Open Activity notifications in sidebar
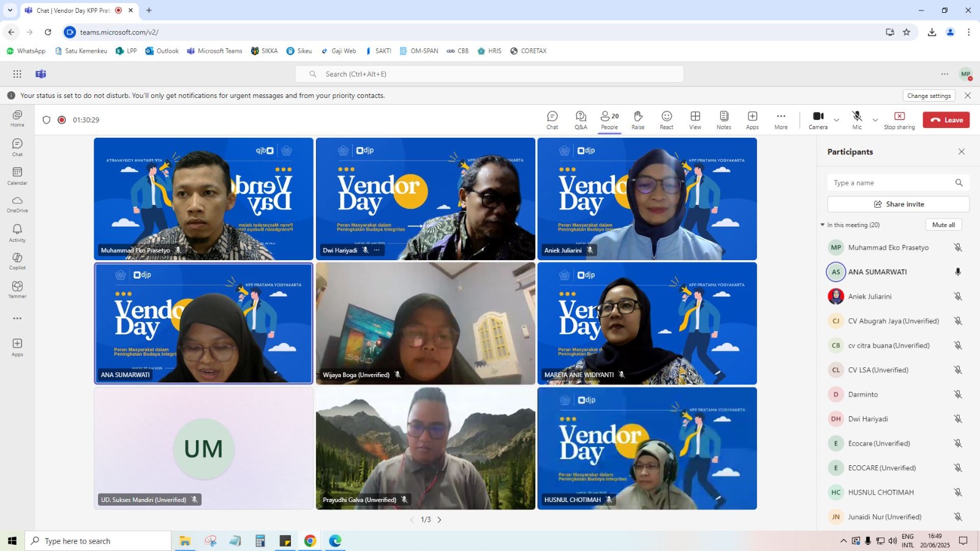This screenshot has height=551, width=980. pyautogui.click(x=17, y=233)
